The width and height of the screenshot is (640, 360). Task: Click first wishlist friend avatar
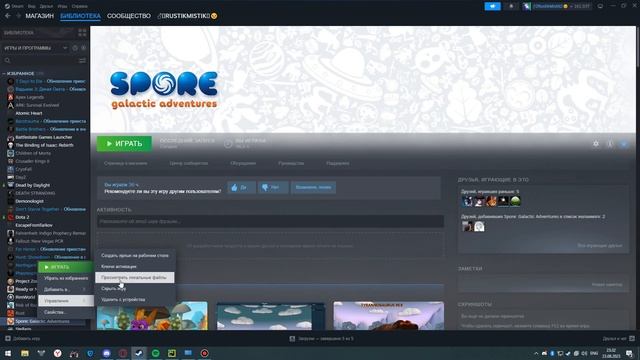pos(467,226)
